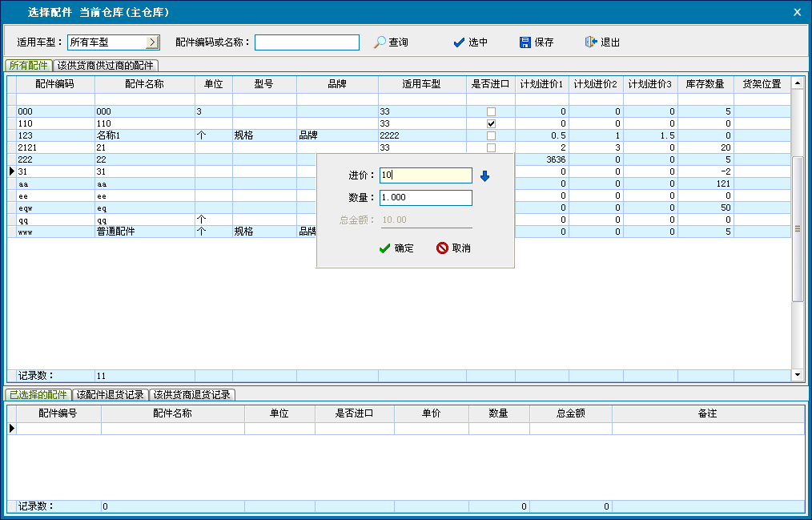Open the 该供货商退货记录 tab
This screenshot has height=520, width=812.
[192, 395]
